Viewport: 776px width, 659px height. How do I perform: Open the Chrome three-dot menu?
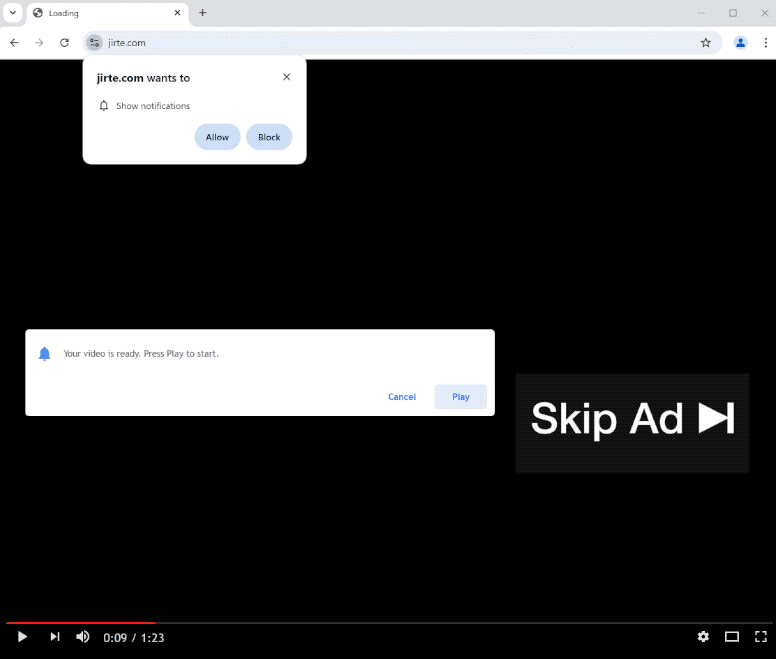pyautogui.click(x=766, y=43)
